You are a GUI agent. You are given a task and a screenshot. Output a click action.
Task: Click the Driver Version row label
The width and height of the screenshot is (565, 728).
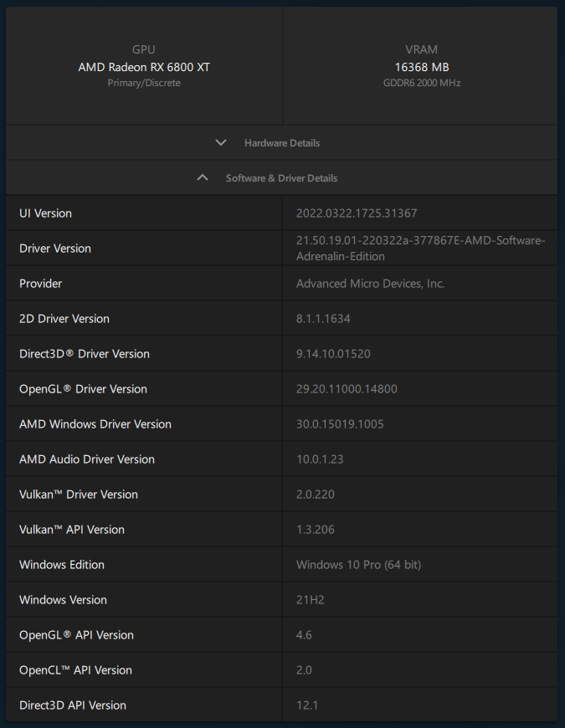tap(54, 249)
